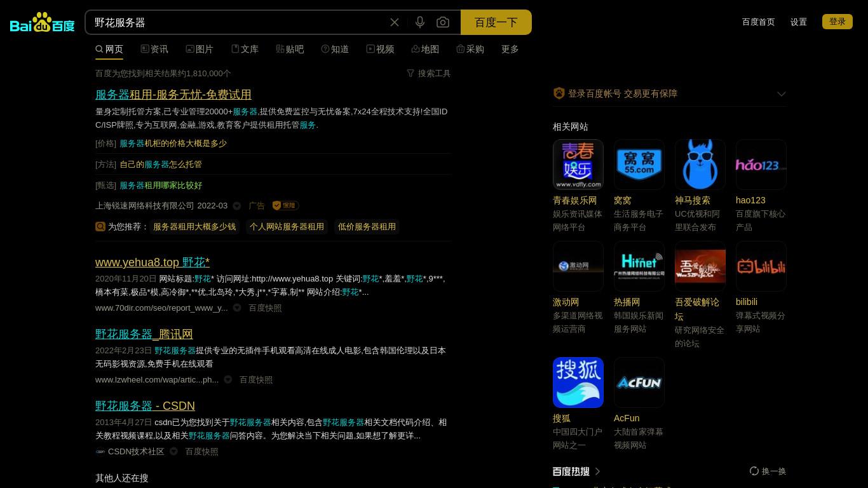
Task: Select the 网页 tab
Action: (109, 49)
